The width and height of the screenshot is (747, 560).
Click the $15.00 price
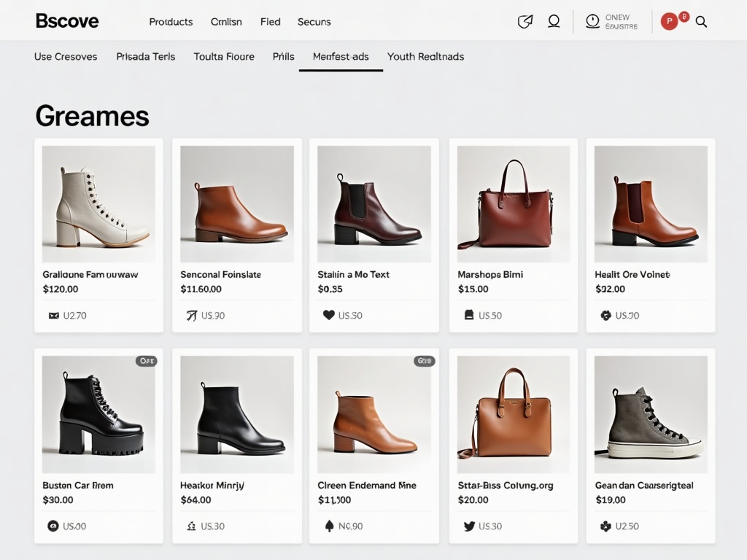tap(473, 289)
